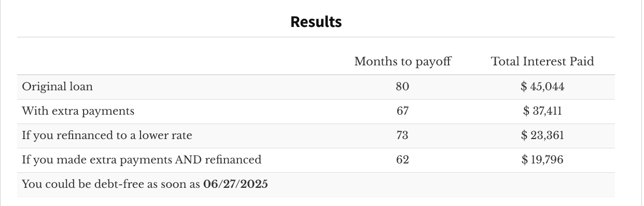Viewport: 644px width, 206px height.
Task: Click the debt-free date 06/27/2025
Action: [x=236, y=184]
